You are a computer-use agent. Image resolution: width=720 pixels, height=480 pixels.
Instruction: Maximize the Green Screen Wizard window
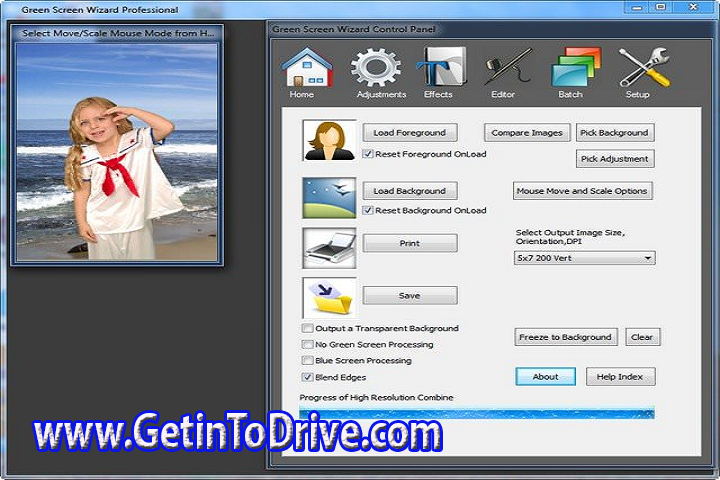click(x=661, y=7)
